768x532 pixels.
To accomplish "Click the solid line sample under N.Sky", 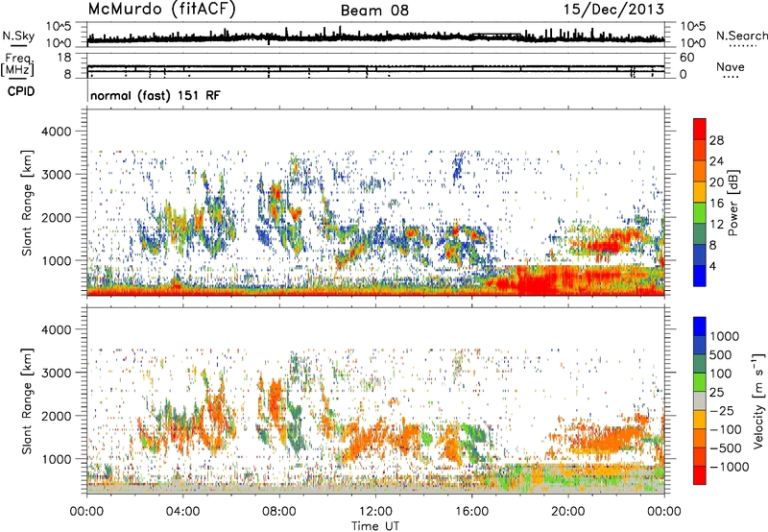I will pyautogui.click(x=18, y=45).
